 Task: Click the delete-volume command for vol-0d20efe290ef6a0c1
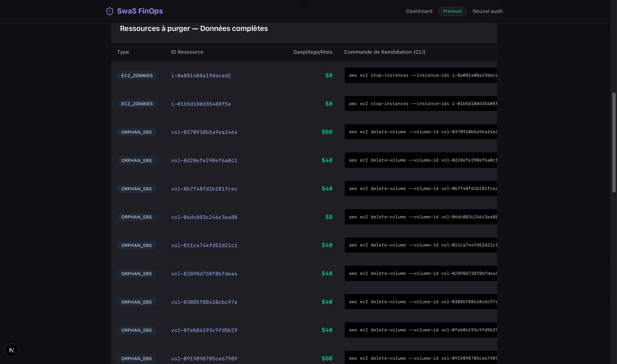[x=421, y=160]
